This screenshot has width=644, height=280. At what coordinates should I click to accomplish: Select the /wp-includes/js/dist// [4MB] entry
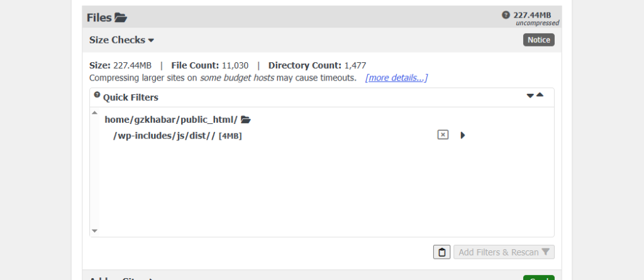pos(177,136)
